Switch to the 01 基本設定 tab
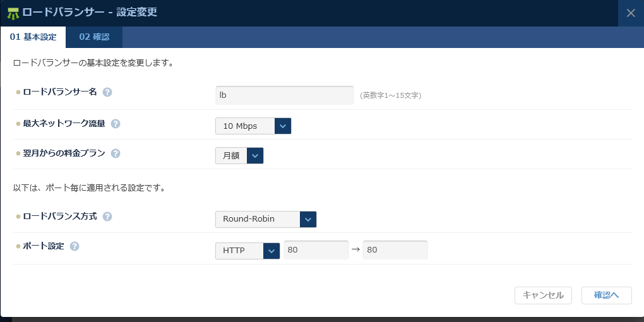The width and height of the screenshot is (644, 322). click(x=33, y=37)
